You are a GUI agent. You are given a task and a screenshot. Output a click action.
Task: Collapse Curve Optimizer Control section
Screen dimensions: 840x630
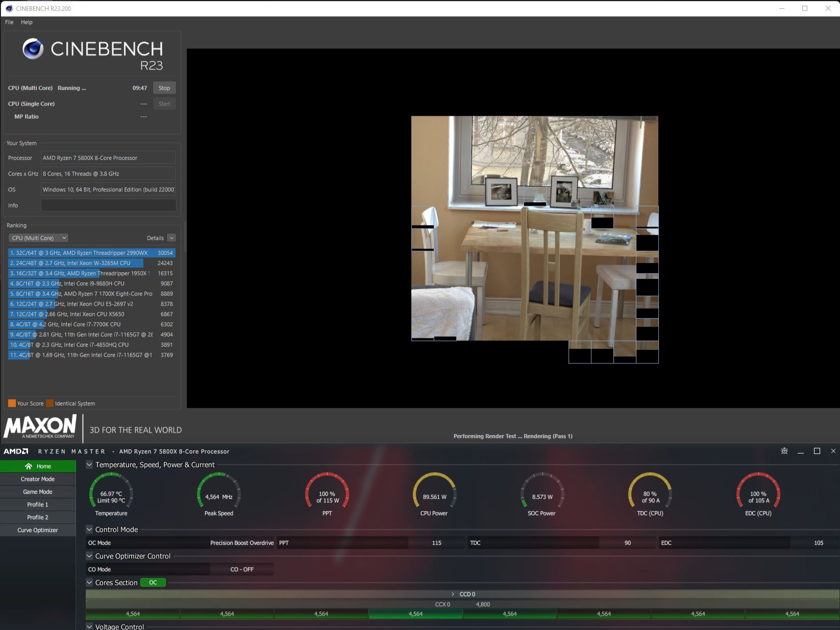pyautogui.click(x=89, y=556)
